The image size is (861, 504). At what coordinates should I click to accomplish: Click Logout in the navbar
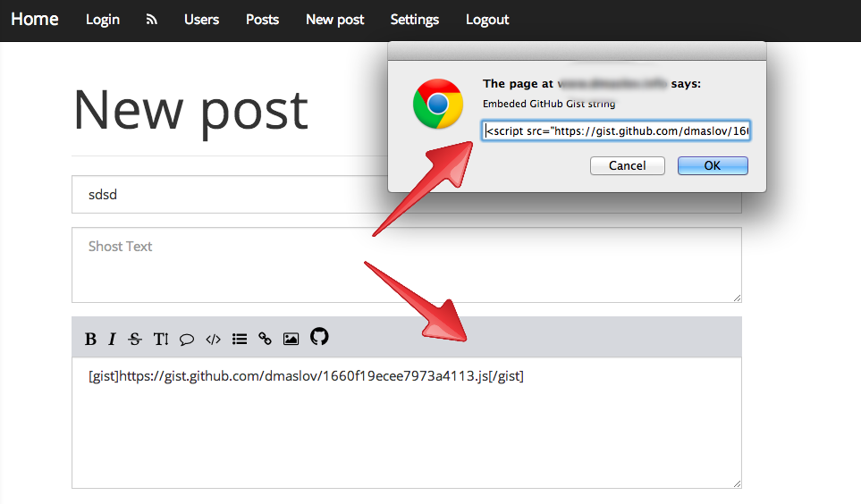coord(487,20)
